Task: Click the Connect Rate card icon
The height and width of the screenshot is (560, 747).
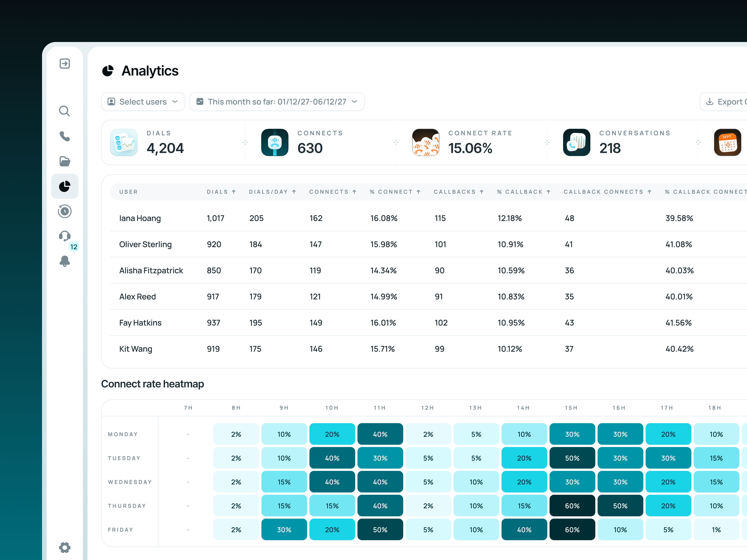Action: click(425, 142)
